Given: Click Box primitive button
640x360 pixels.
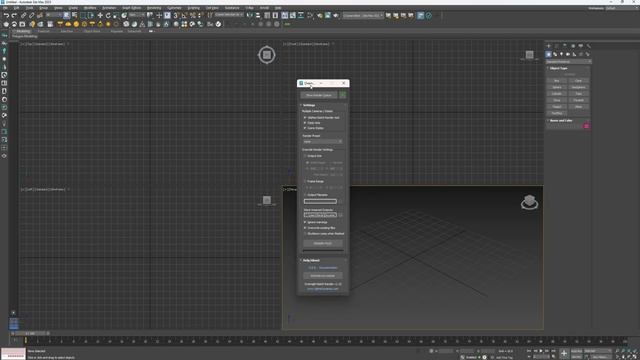Looking at the screenshot, I should pos(557,81).
